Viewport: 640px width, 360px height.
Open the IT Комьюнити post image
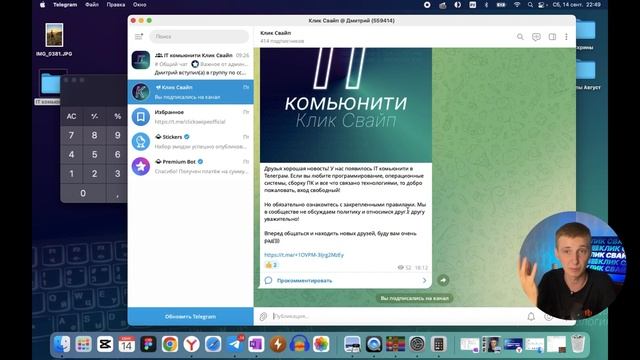click(346, 105)
